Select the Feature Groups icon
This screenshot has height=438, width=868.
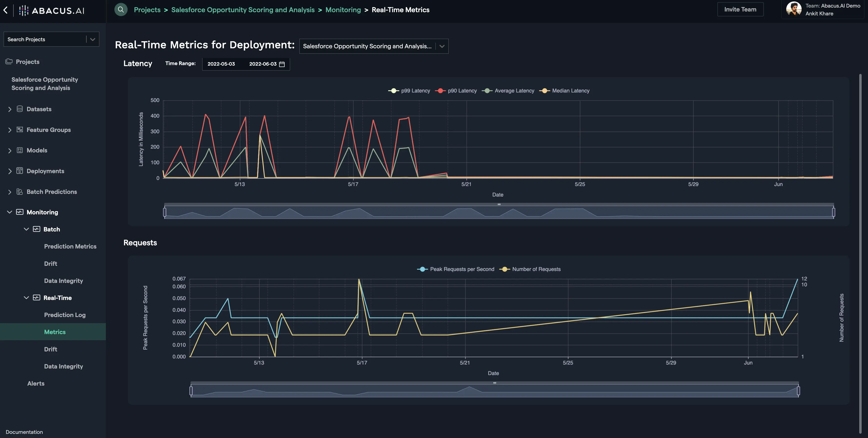tap(20, 129)
